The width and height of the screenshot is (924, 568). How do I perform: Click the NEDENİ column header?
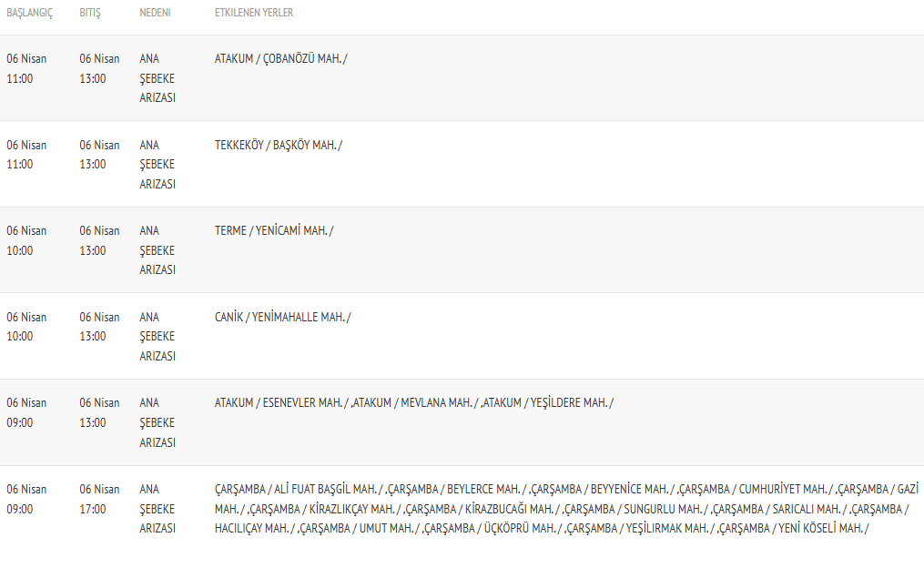[155, 13]
